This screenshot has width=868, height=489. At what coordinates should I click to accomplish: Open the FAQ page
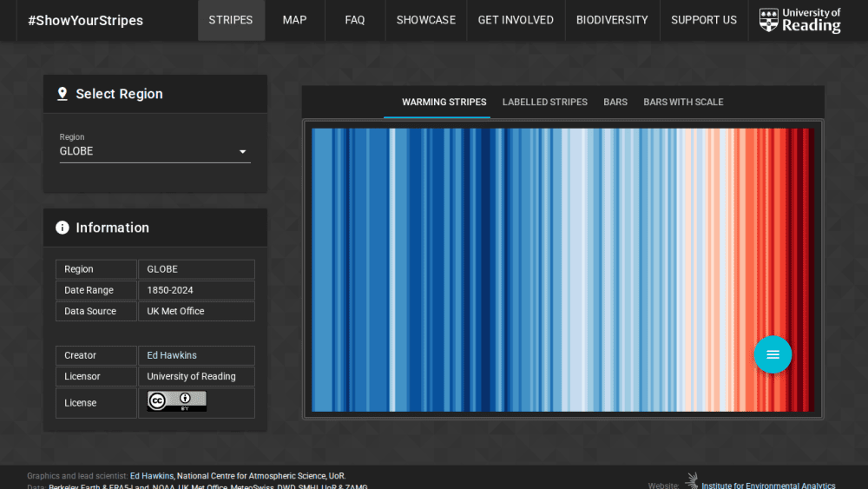tap(355, 21)
